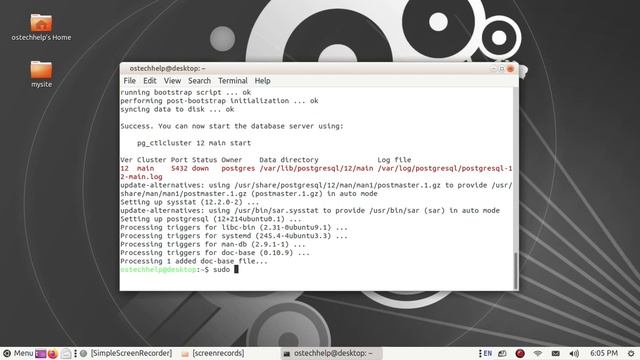This screenshot has height=360, width=640.
Task: Click the terminal title bar text
Action: pos(167,69)
